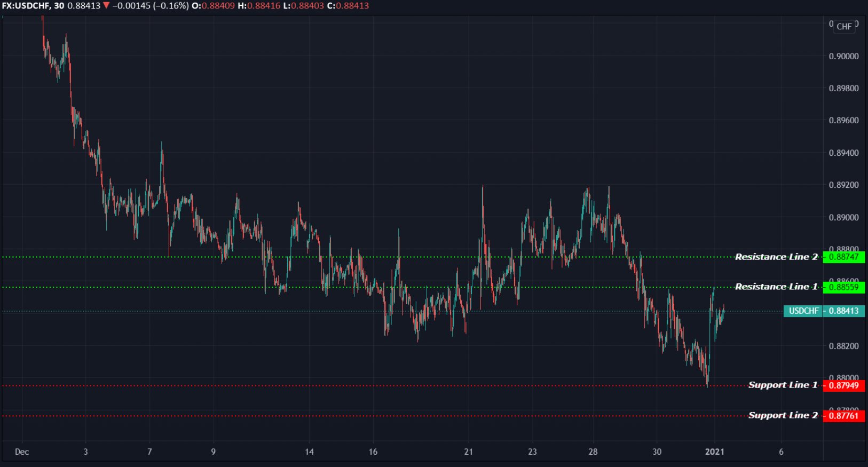Click the 14 date on time axis

point(309,452)
